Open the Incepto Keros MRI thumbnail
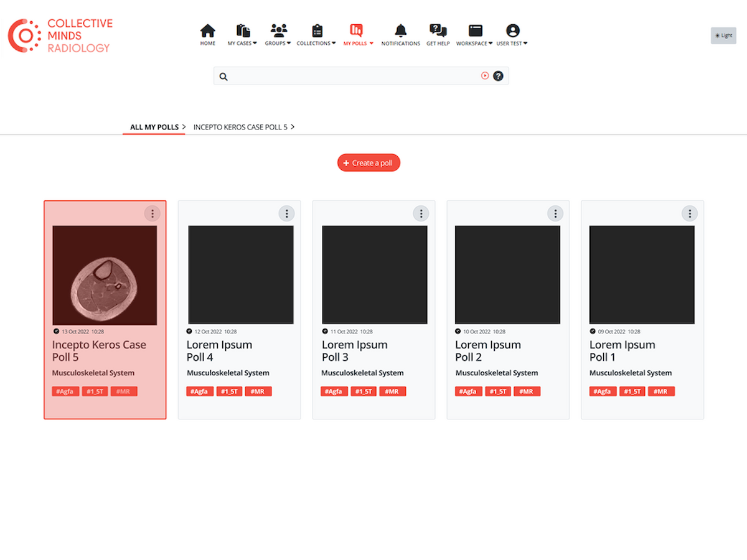Image resolution: width=747 pixels, height=560 pixels. click(x=105, y=275)
